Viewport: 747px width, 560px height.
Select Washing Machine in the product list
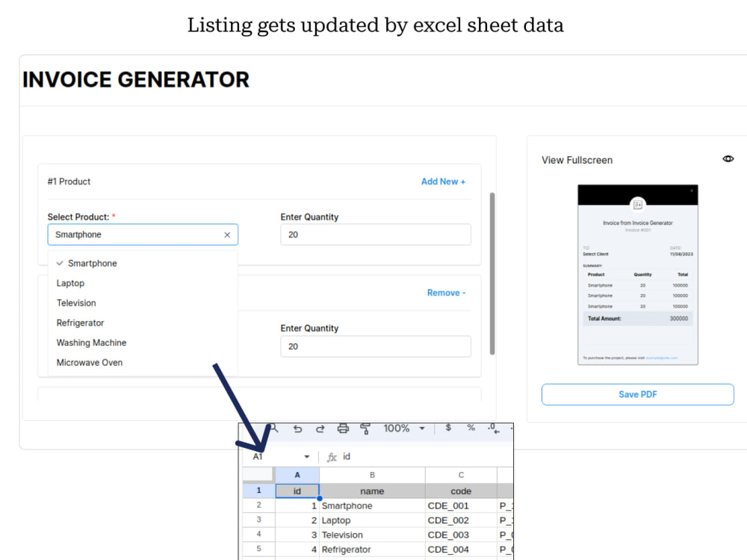tap(91, 342)
